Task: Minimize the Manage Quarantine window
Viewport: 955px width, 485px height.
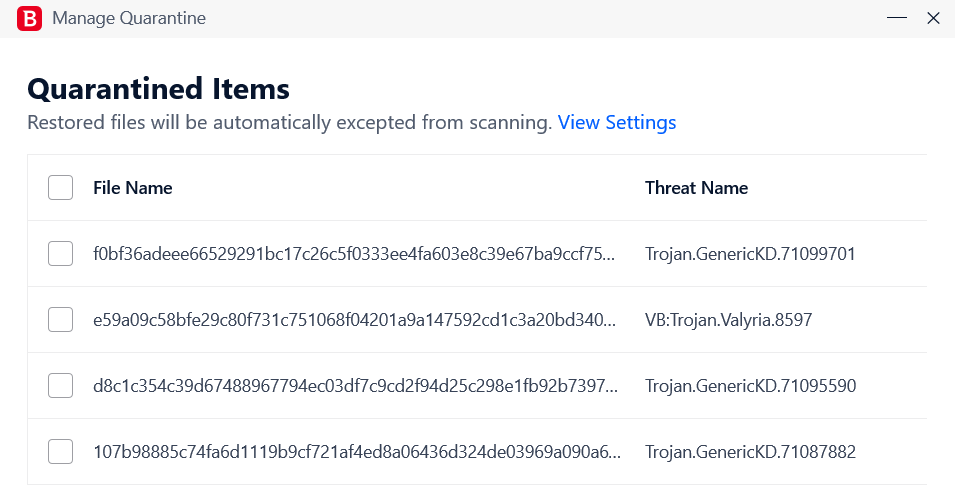Action: [x=897, y=18]
